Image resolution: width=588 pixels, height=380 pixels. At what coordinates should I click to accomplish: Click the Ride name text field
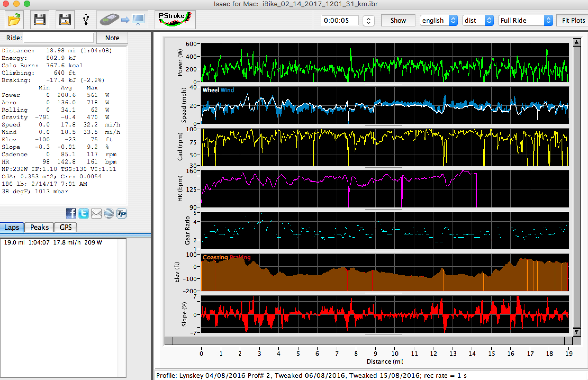59,38
